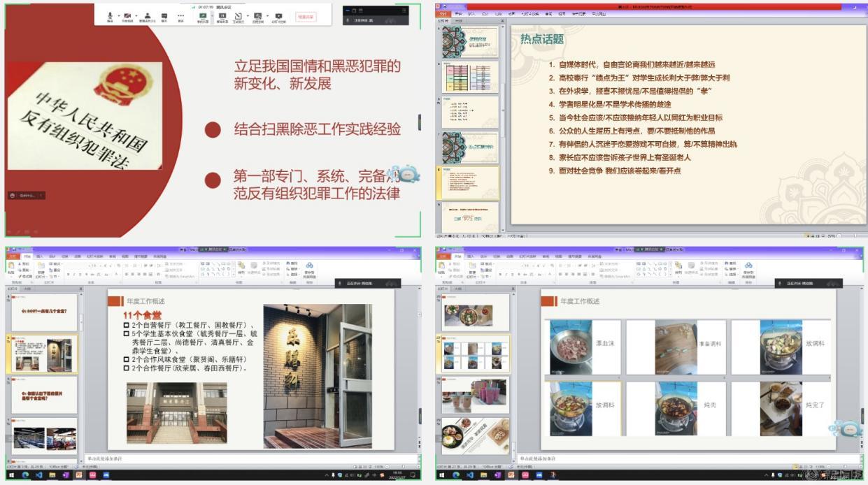Open the Insert tab in bottom-left PowerPoint
The image size is (868, 485).
pyautogui.click(x=39, y=256)
